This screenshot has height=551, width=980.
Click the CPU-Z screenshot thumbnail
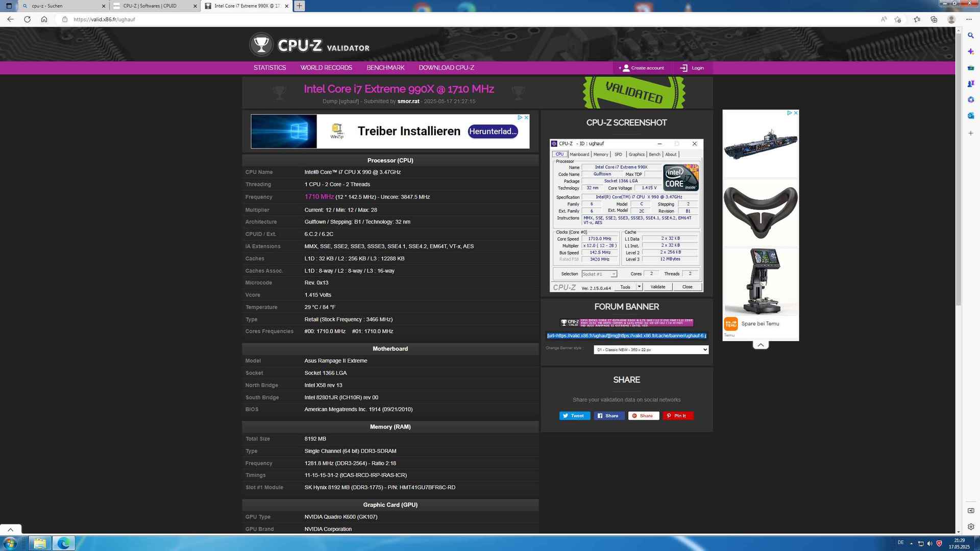pos(626,215)
